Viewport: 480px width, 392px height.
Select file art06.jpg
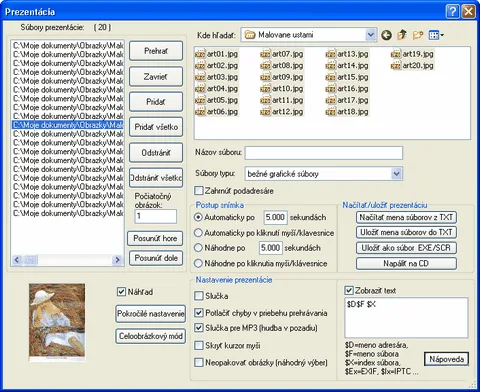pos(216,112)
